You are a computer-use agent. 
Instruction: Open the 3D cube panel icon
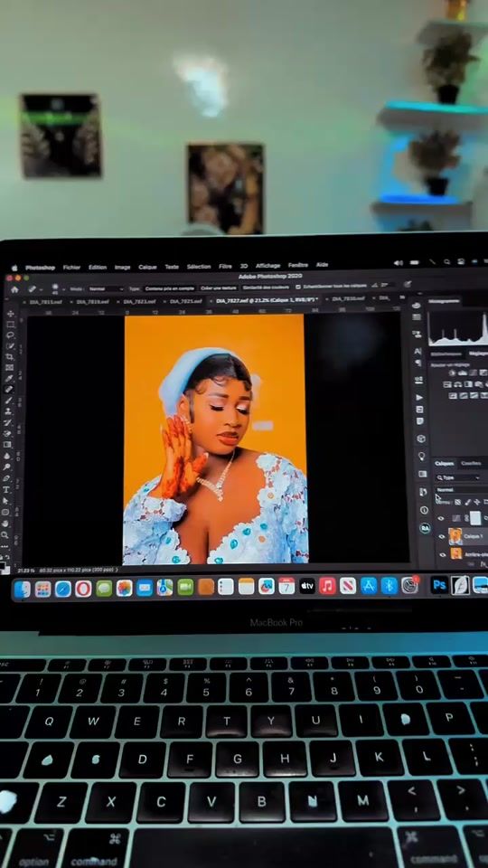pyautogui.click(x=421, y=439)
